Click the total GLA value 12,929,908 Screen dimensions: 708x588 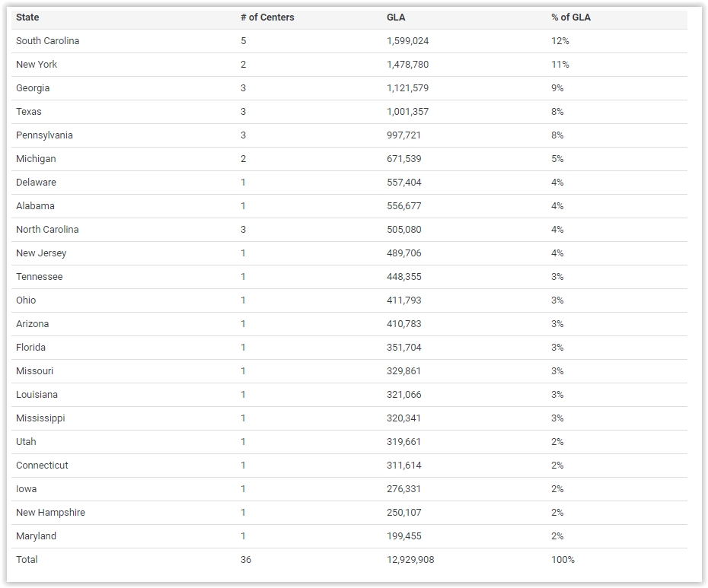pyautogui.click(x=410, y=560)
